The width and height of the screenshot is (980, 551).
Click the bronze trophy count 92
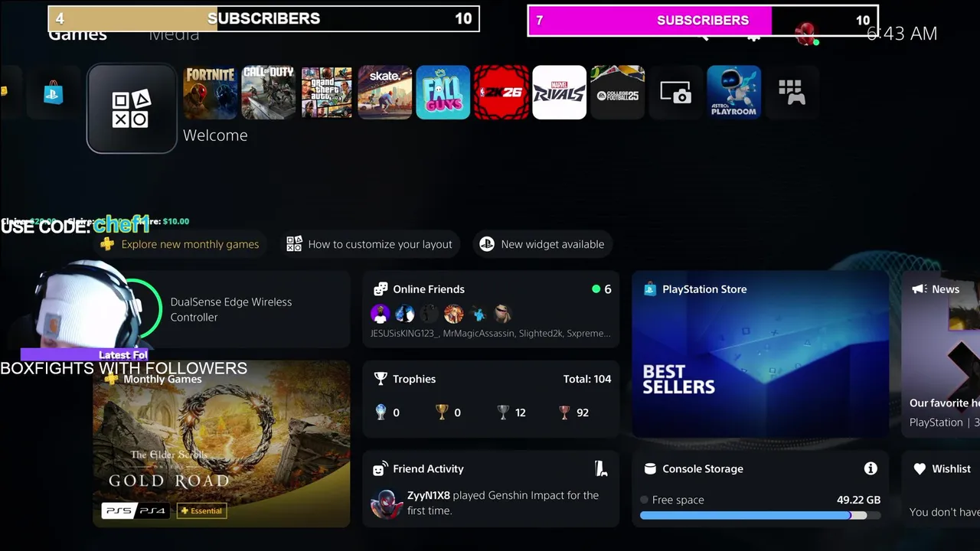583,412
